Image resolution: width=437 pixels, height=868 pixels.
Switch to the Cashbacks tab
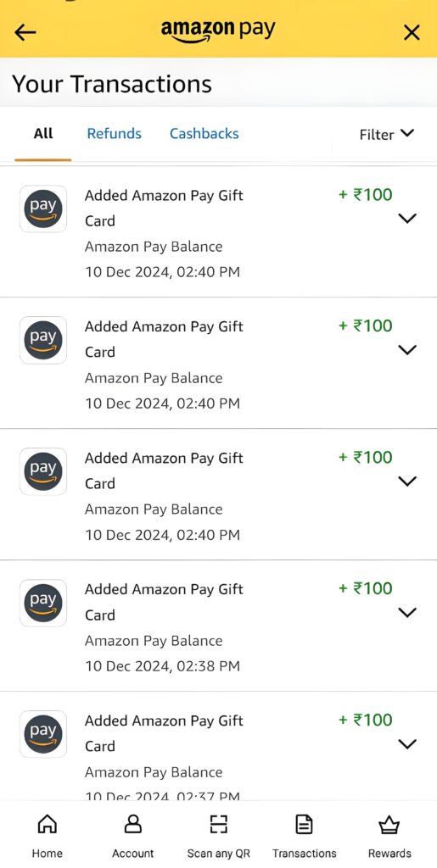click(204, 133)
